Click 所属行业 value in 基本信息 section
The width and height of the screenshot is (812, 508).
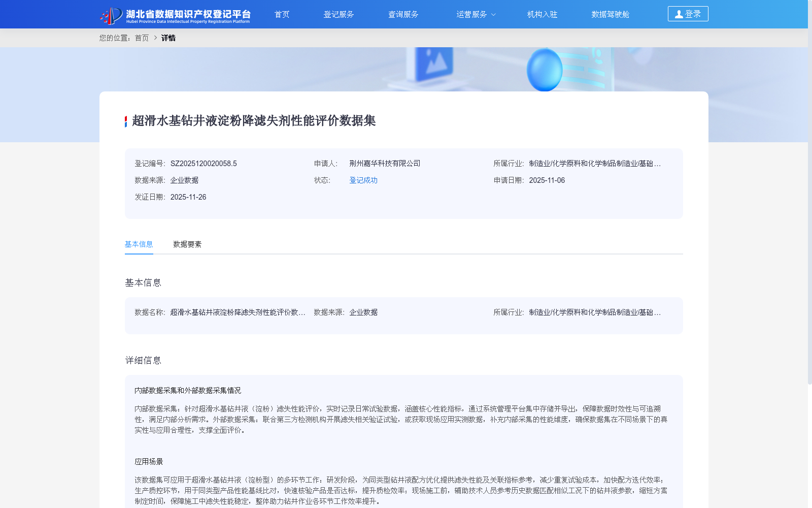click(x=595, y=312)
